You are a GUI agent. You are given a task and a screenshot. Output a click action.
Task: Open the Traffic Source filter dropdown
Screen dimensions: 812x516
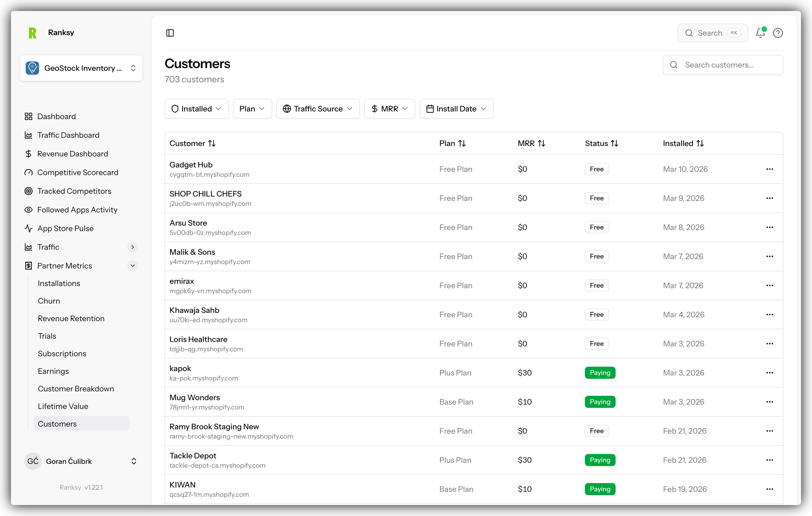coord(318,109)
